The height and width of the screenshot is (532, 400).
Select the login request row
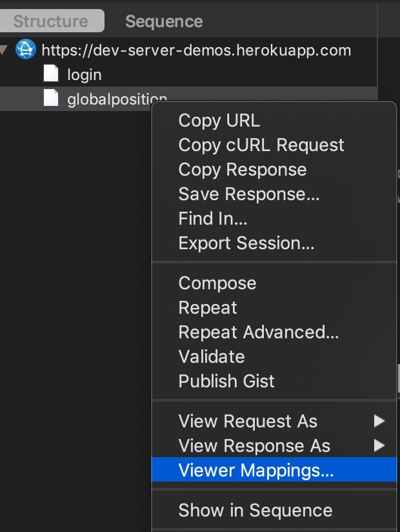[x=188, y=74]
